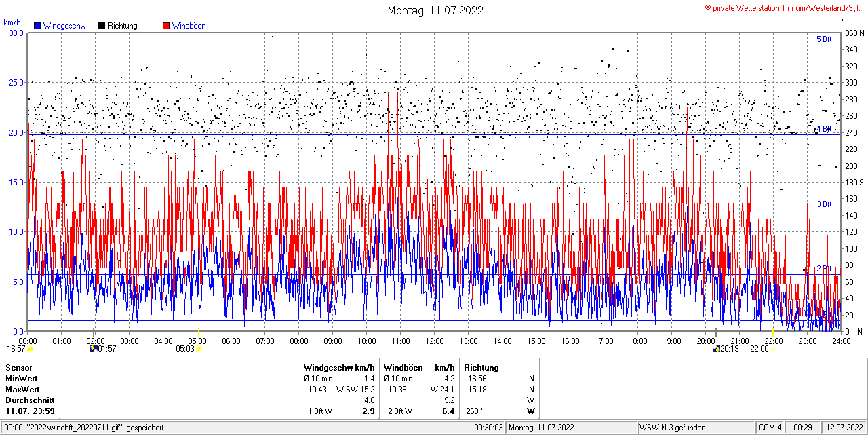Click the 00:29 status bar entry

click(x=804, y=428)
